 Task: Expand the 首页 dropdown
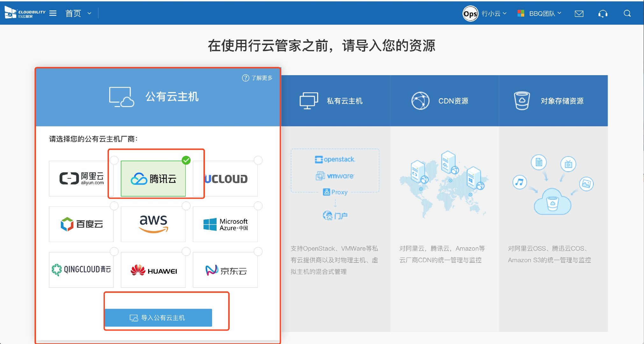[78, 13]
